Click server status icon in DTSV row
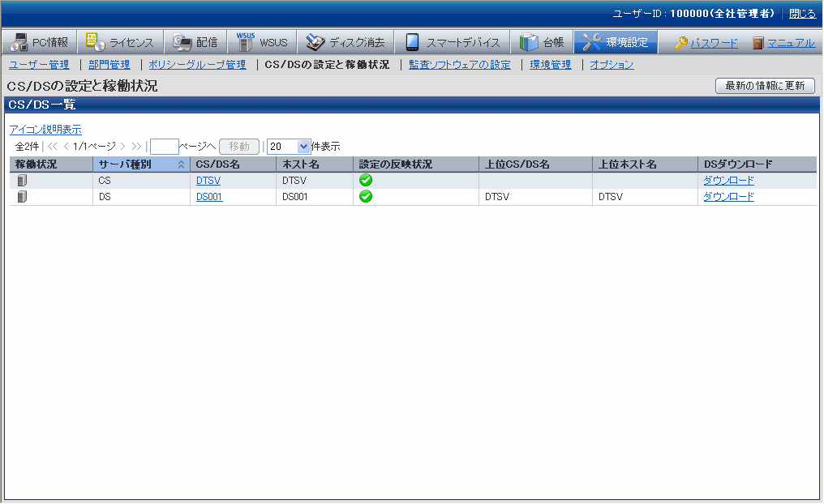This screenshot has width=824, height=504. click(22, 181)
